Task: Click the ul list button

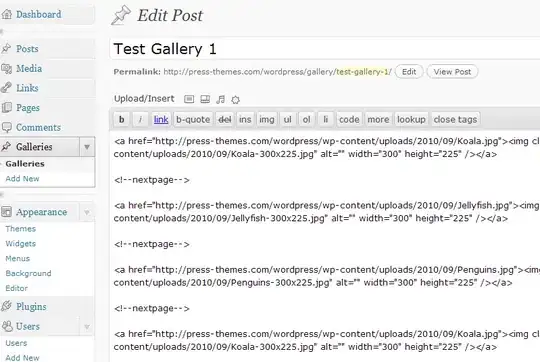Action: (x=288, y=120)
